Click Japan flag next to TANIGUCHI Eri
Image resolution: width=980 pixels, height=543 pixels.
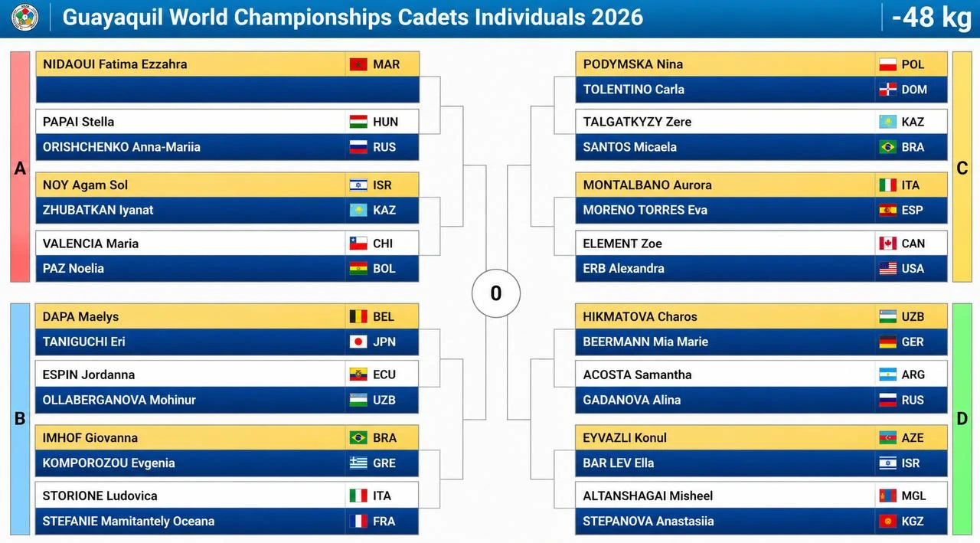(x=358, y=342)
